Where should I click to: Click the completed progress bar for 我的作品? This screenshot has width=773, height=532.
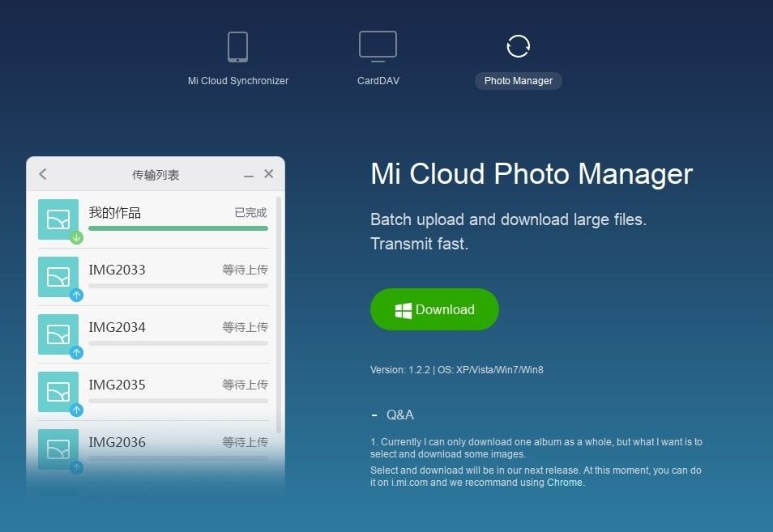[x=178, y=228]
